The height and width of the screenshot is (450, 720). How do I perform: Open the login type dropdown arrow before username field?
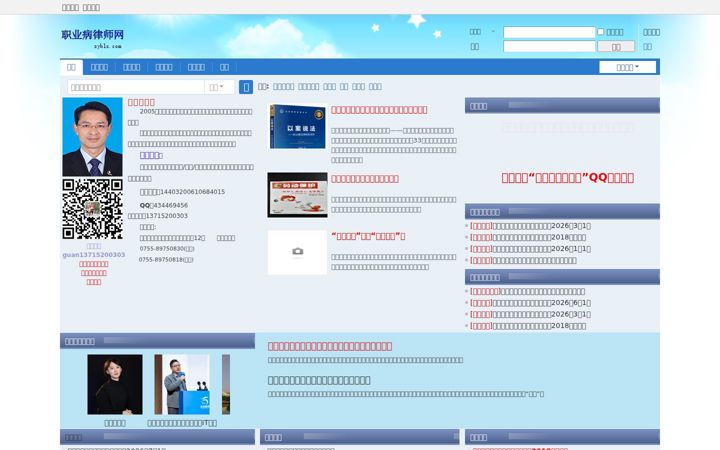(493, 32)
